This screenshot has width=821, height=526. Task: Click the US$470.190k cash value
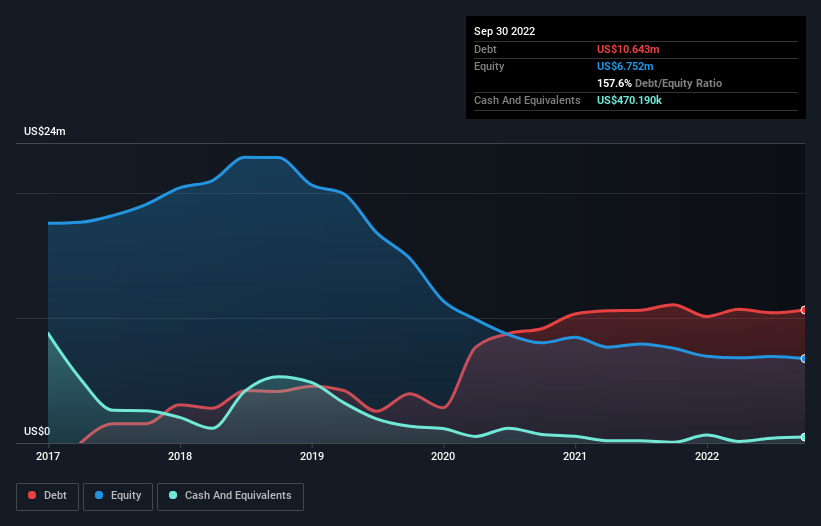(629, 100)
